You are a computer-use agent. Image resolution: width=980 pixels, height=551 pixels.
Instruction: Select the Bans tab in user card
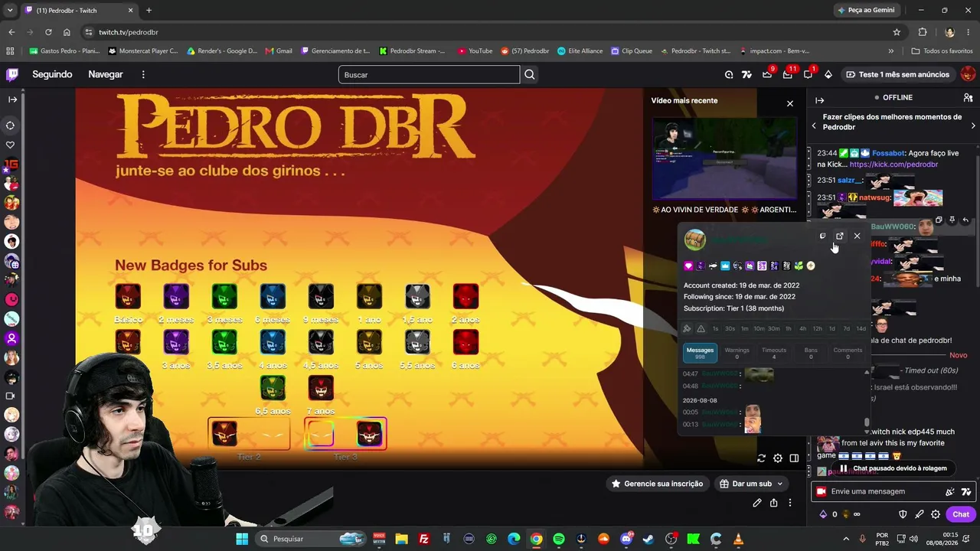(x=811, y=353)
